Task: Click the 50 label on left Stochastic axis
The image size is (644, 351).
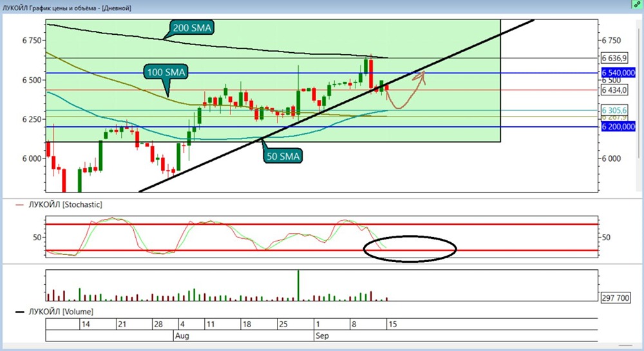Action: tap(37, 237)
